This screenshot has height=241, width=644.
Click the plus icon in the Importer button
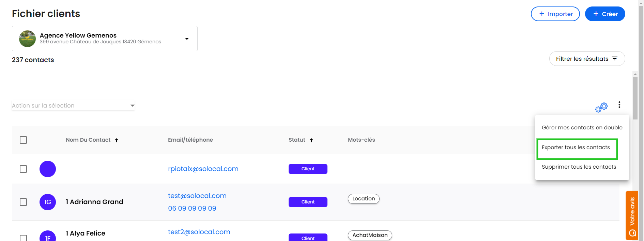click(542, 14)
